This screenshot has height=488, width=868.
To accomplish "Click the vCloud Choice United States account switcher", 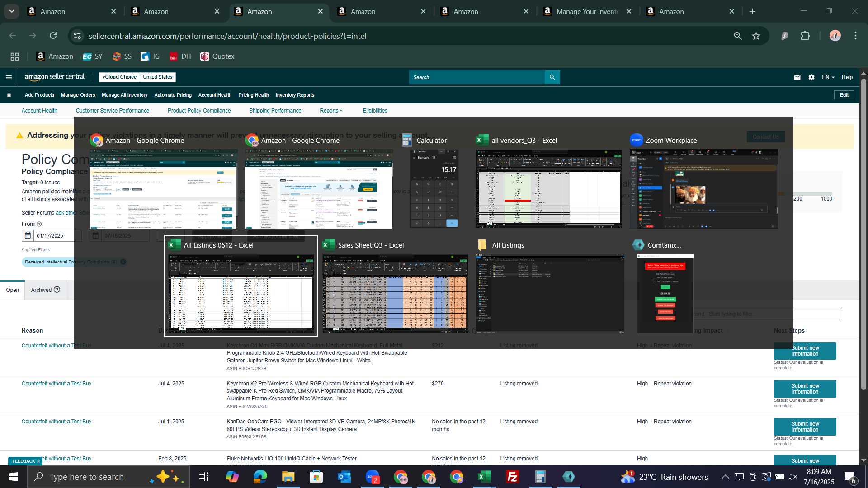I will (x=137, y=77).
